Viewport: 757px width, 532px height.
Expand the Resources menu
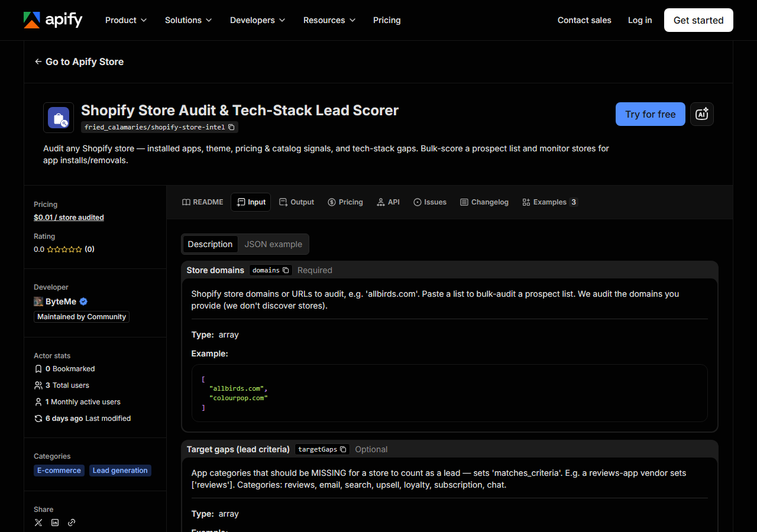tap(329, 20)
